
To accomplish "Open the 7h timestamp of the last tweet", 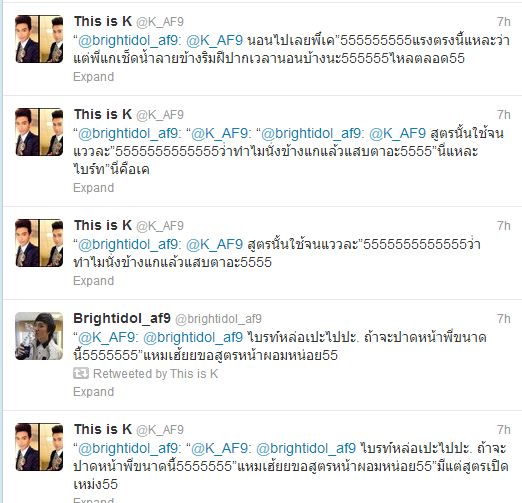I will [504, 430].
